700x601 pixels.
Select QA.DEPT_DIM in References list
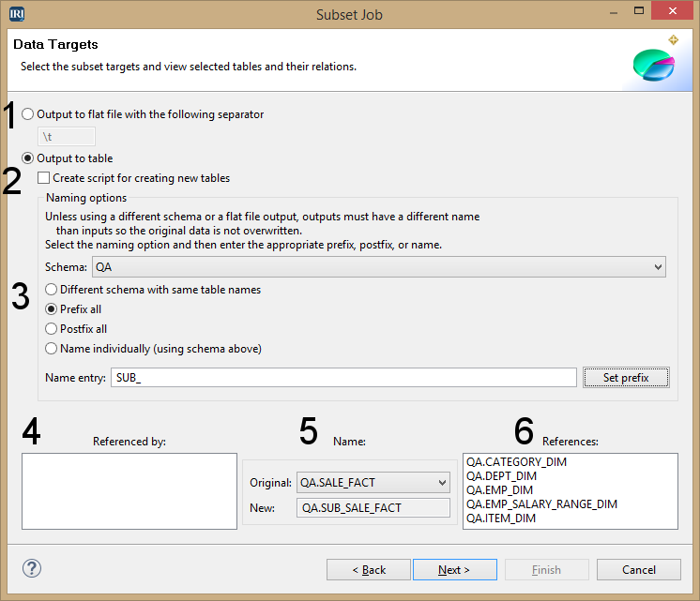(x=501, y=476)
